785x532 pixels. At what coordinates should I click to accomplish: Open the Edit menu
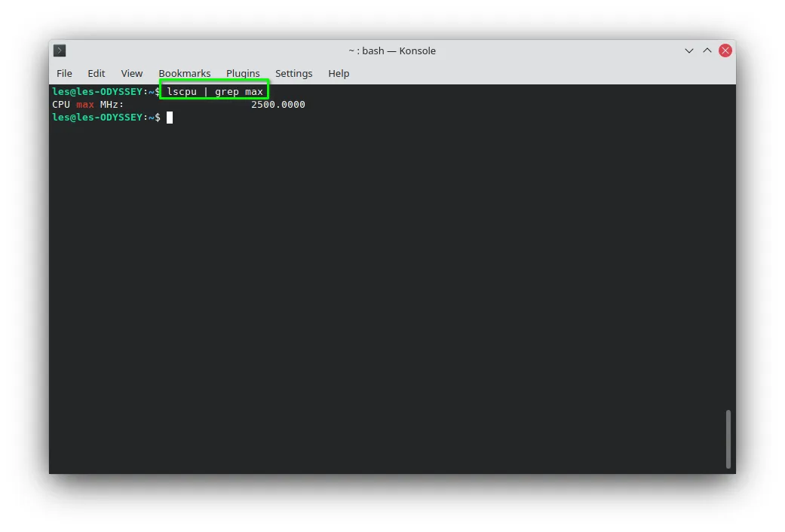pyautogui.click(x=96, y=74)
